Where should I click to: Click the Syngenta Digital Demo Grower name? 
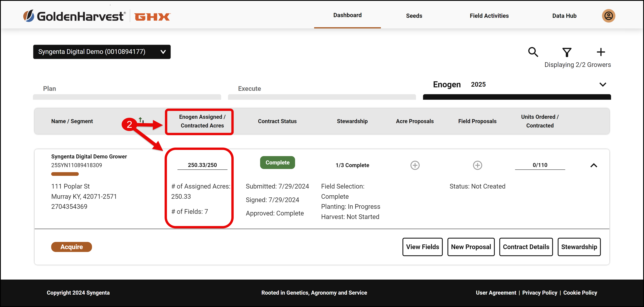point(89,156)
